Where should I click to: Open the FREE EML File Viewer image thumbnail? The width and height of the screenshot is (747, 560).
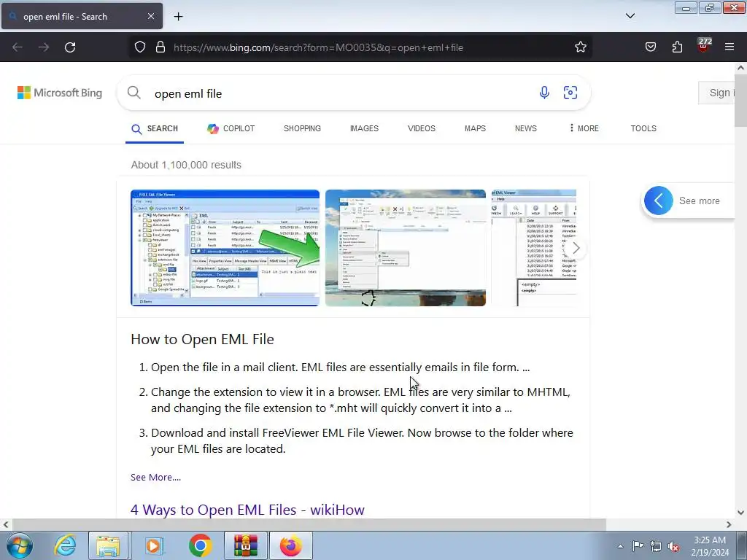[x=225, y=248]
